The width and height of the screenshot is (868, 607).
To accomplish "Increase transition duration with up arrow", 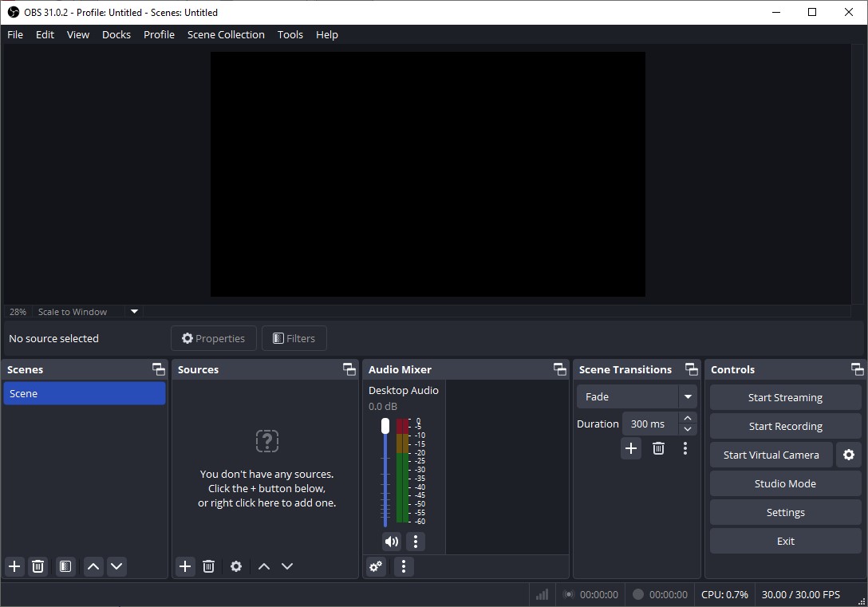I will (688, 418).
